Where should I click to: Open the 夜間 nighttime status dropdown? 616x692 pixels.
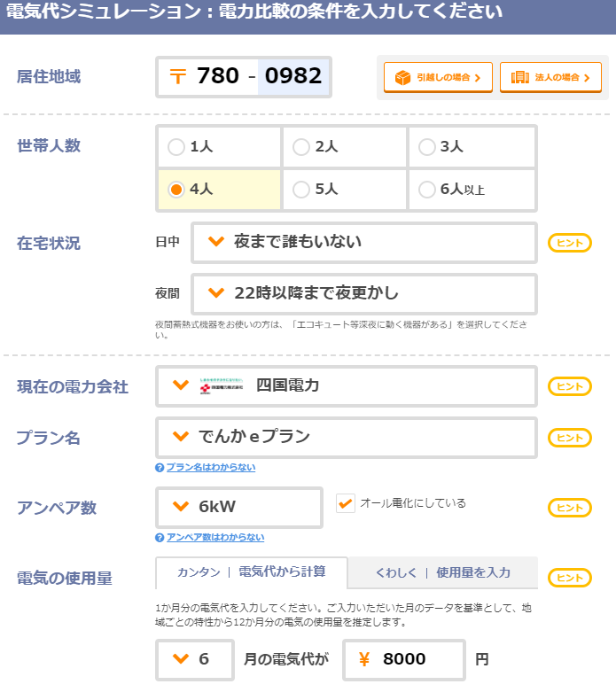(363, 293)
